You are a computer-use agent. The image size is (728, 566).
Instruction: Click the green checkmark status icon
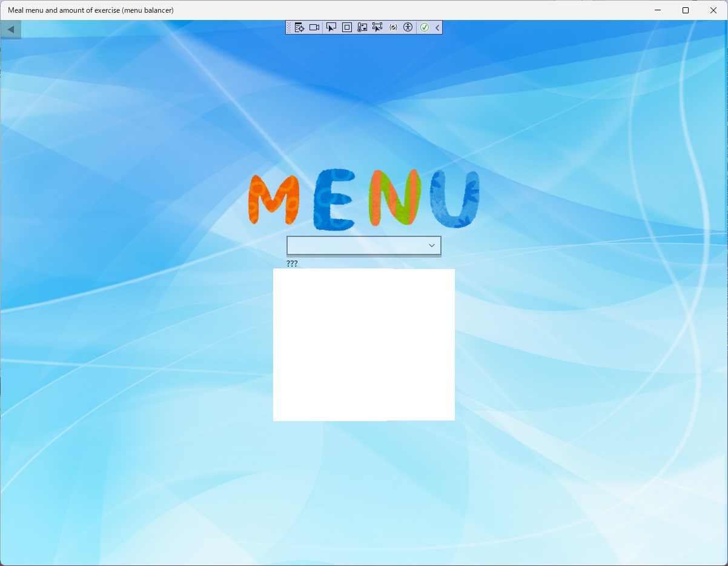click(425, 27)
